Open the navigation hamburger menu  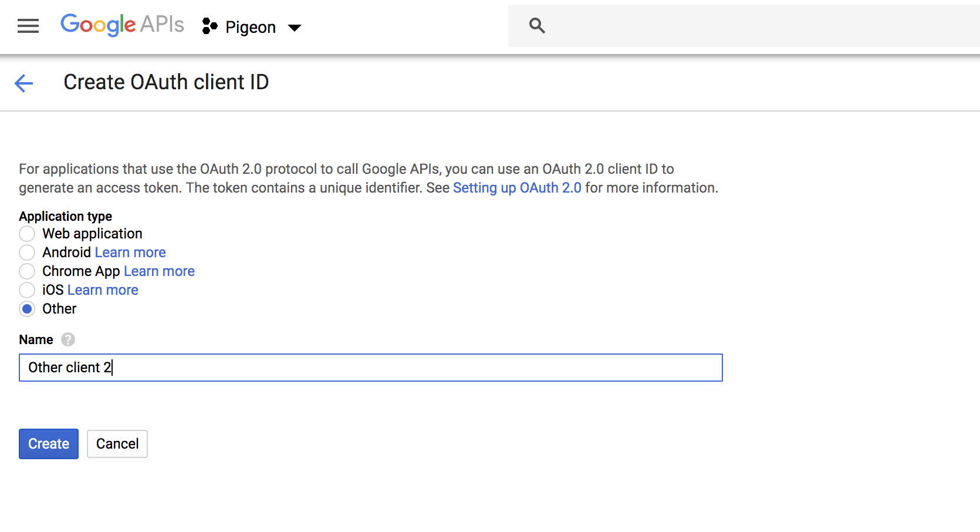click(x=28, y=26)
